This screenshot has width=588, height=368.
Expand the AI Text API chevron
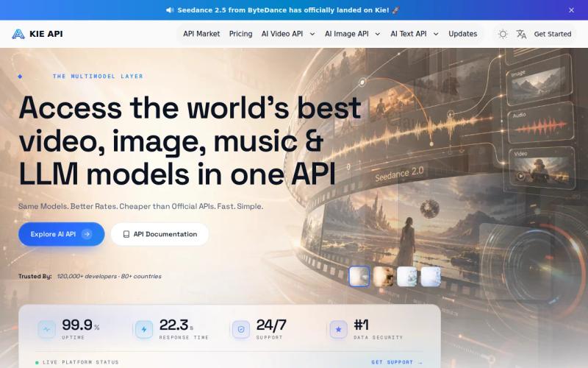click(436, 34)
